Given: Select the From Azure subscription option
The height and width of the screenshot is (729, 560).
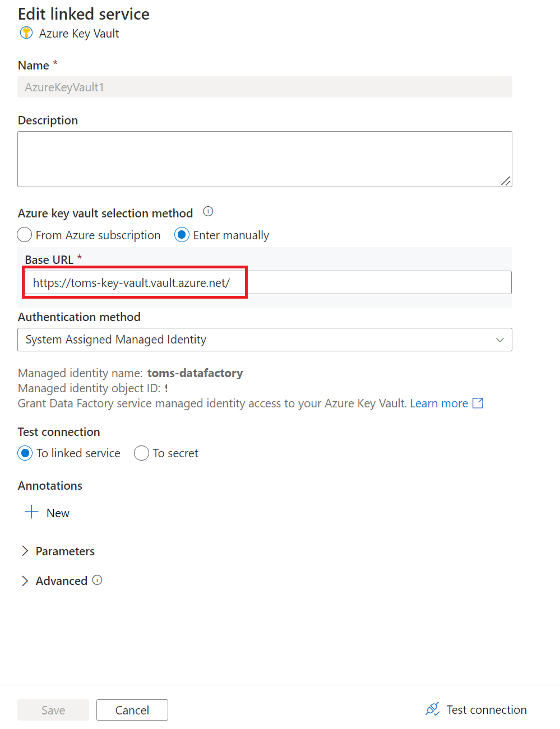Looking at the screenshot, I should click(x=24, y=235).
